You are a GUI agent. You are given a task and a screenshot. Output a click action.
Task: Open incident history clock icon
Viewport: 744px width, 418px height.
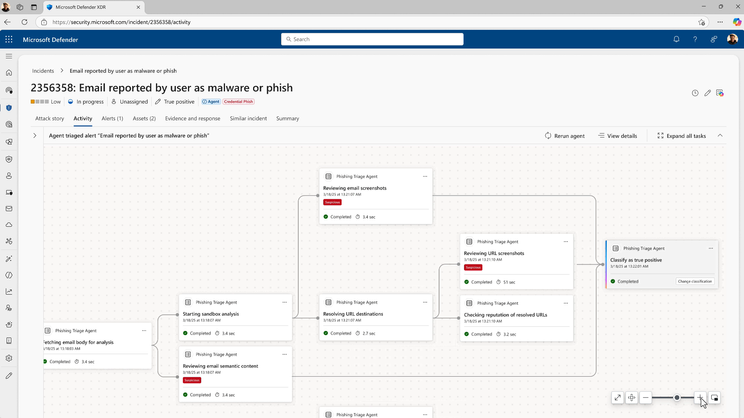[695, 93]
